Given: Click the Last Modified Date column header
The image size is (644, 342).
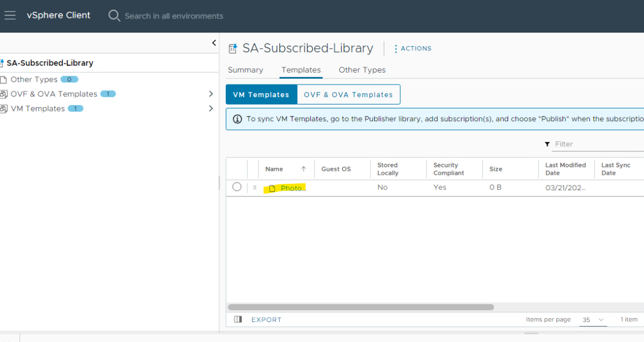Looking at the screenshot, I should coord(565,169).
